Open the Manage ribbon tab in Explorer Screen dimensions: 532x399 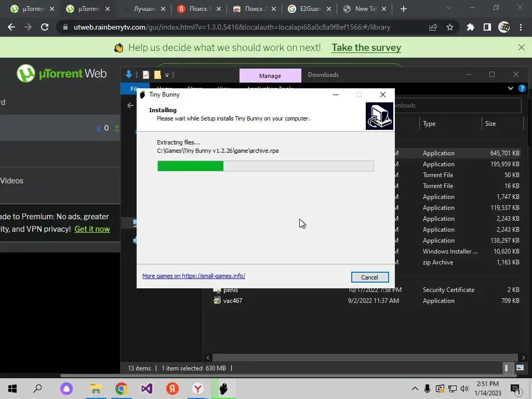[x=270, y=76]
